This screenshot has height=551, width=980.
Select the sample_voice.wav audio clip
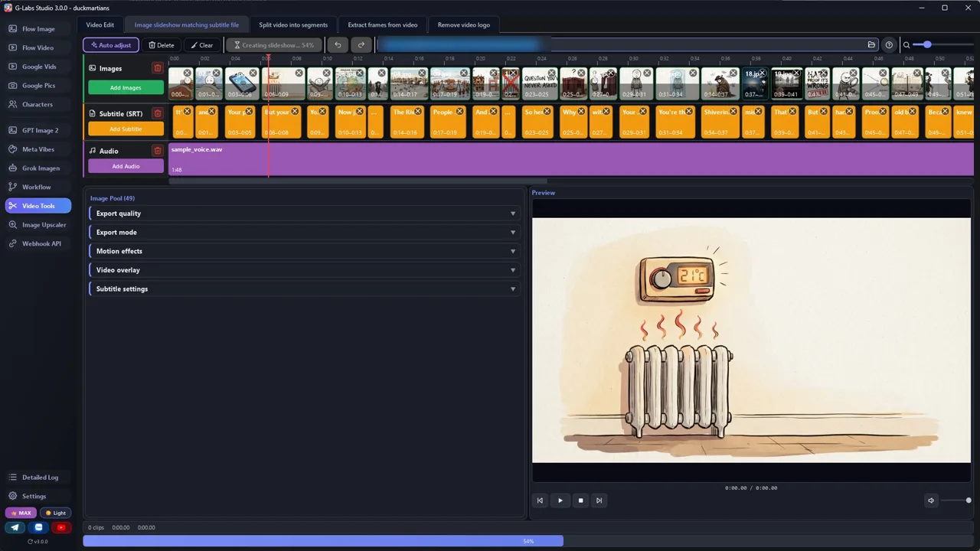[571, 160]
